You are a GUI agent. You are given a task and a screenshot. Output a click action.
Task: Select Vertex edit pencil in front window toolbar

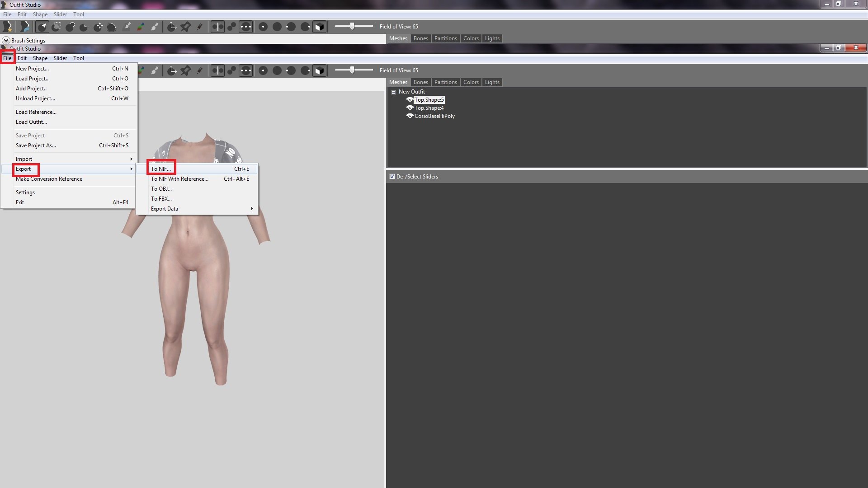pyautogui.click(x=200, y=70)
